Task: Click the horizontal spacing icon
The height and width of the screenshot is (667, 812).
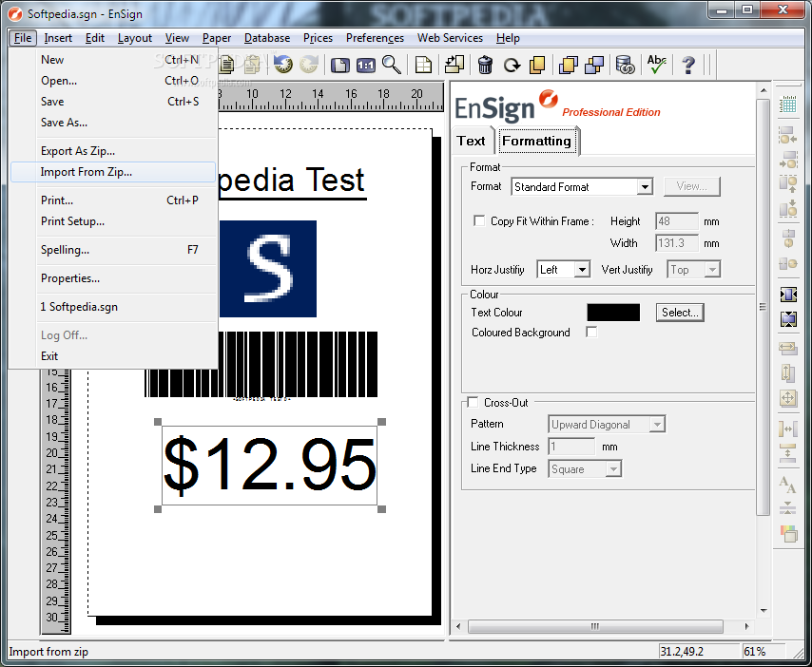Action: point(787,429)
